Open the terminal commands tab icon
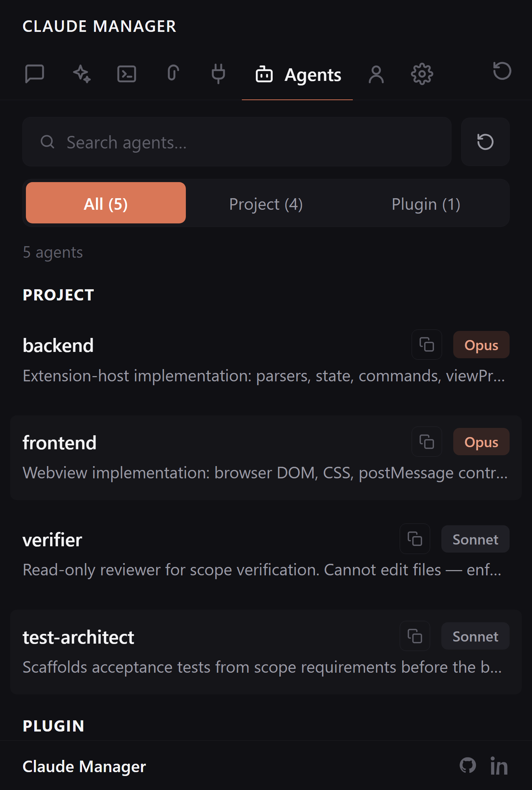The width and height of the screenshot is (532, 790). point(127,74)
